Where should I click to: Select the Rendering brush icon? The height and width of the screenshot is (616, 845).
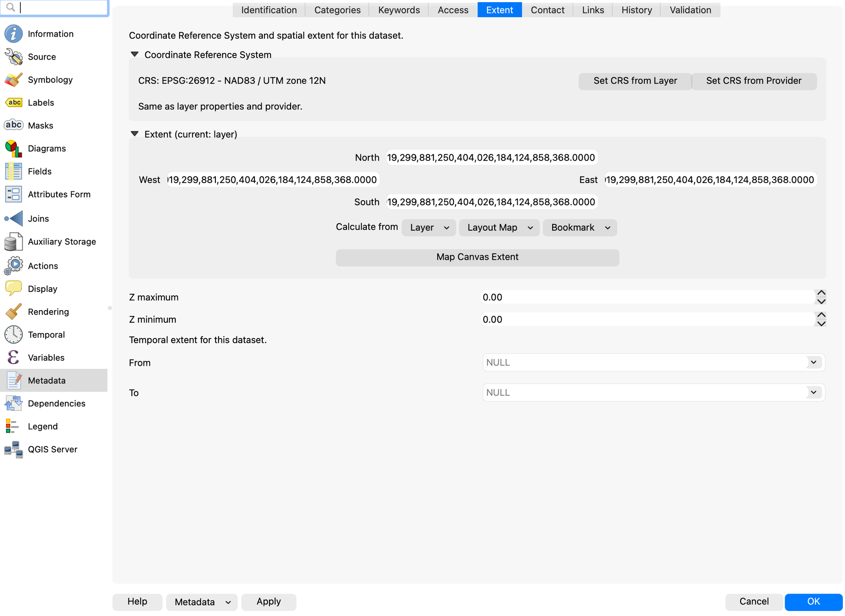click(14, 311)
